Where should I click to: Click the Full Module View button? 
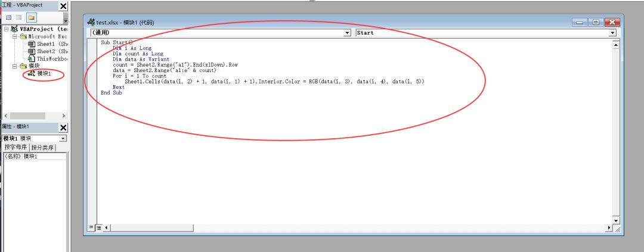98,228
